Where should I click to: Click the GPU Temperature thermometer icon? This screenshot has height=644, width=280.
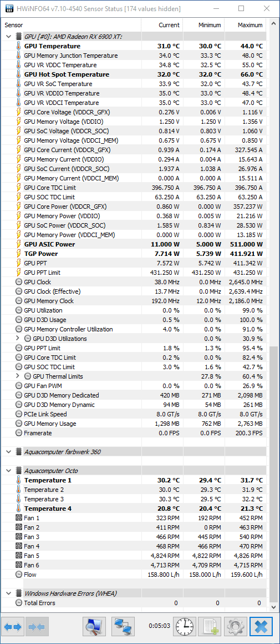pyautogui.click(x=18, y=46)
